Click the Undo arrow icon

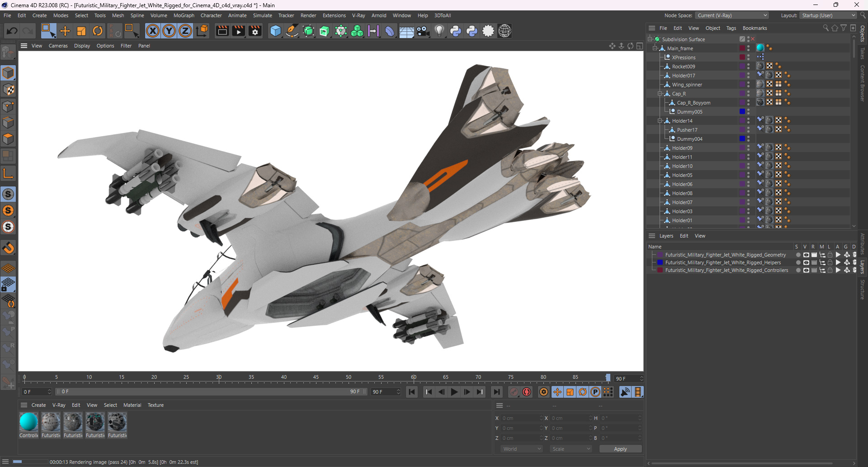12,31
